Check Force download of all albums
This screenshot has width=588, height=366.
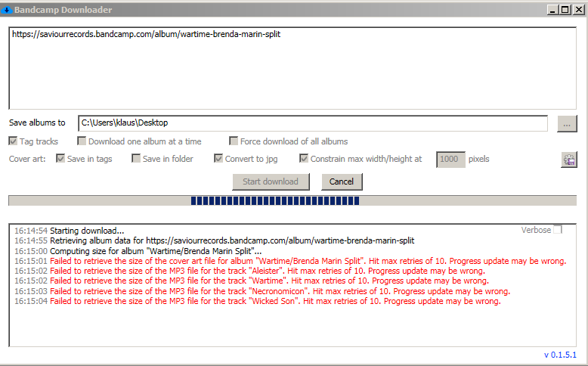[234, 141]
